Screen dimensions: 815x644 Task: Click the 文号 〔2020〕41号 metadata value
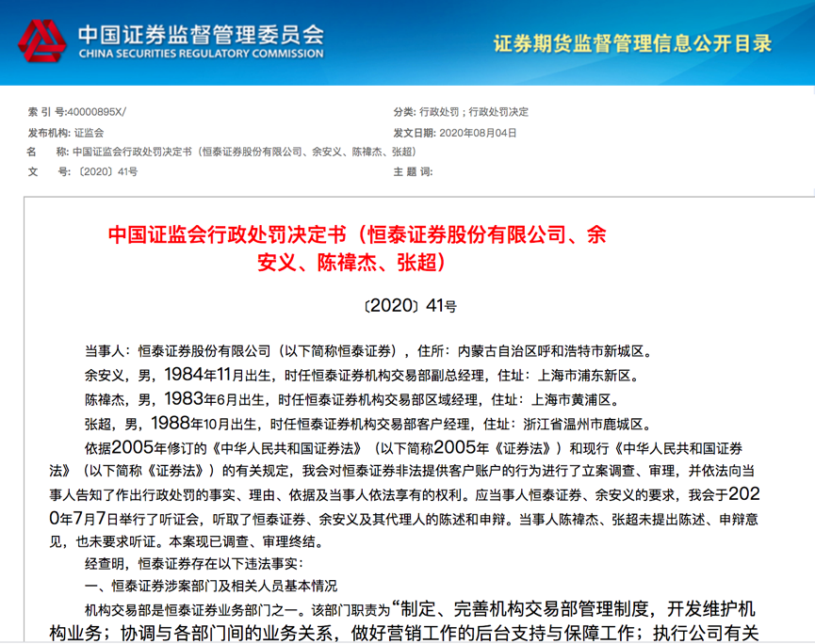coord(107,172)
